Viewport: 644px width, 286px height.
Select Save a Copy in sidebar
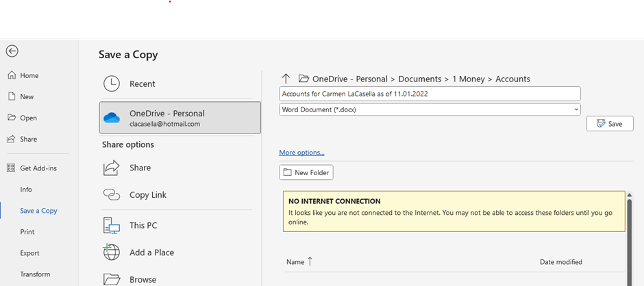click(x=39, y=211)
